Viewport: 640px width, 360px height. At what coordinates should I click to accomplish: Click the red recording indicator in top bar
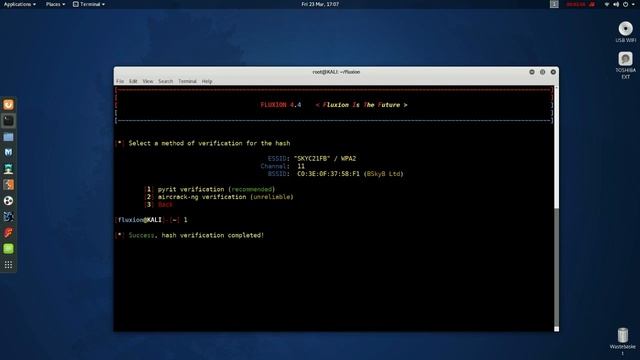click(x=580, y=4)
